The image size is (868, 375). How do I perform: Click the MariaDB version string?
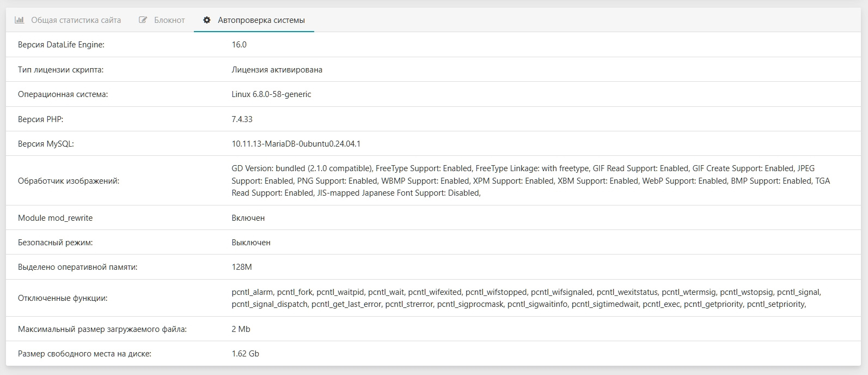tap(296, 144)
